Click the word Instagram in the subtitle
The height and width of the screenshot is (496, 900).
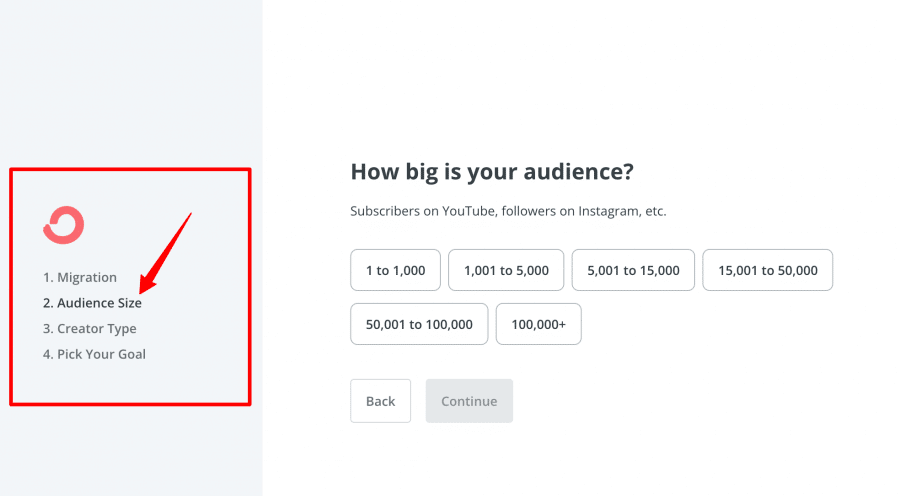pos(608,212)
